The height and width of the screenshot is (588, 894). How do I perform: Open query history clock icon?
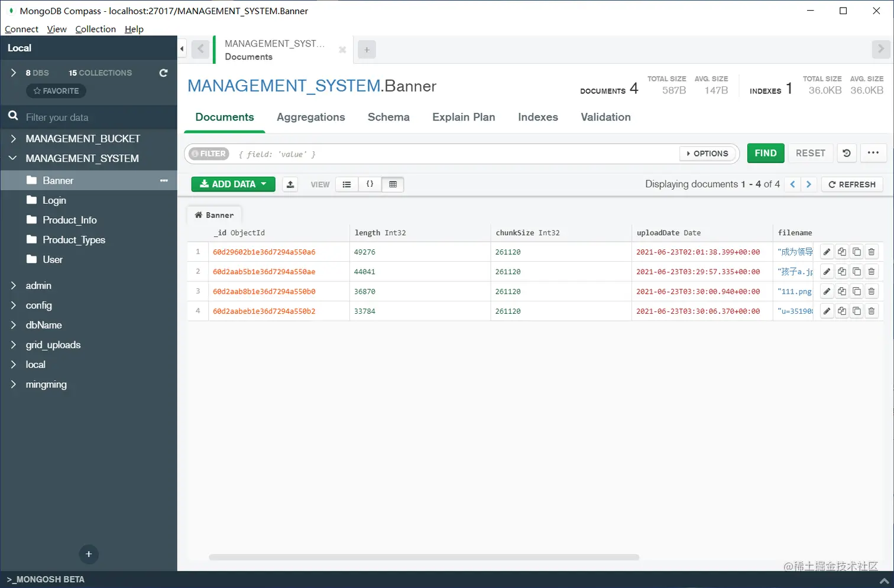847,153
